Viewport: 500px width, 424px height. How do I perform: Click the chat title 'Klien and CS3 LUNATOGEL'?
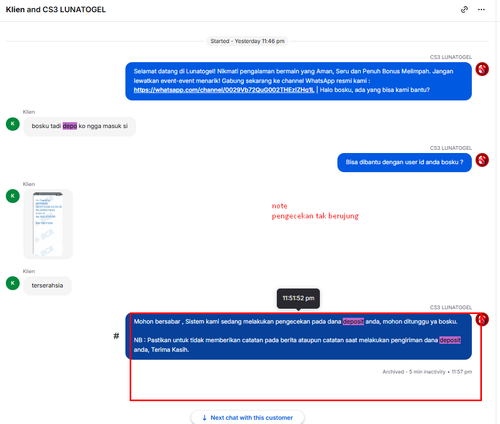[x=56, y=10]
